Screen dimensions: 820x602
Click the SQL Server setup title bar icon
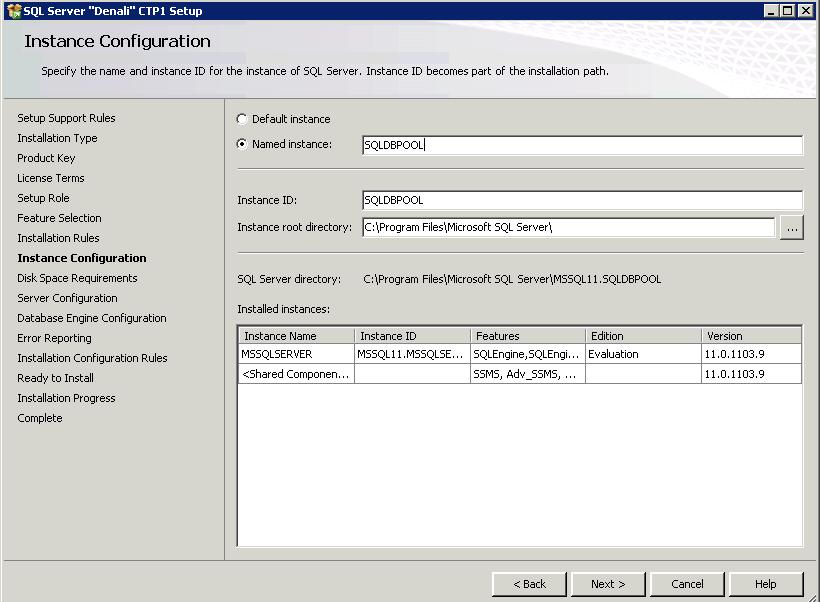point(13,11)
